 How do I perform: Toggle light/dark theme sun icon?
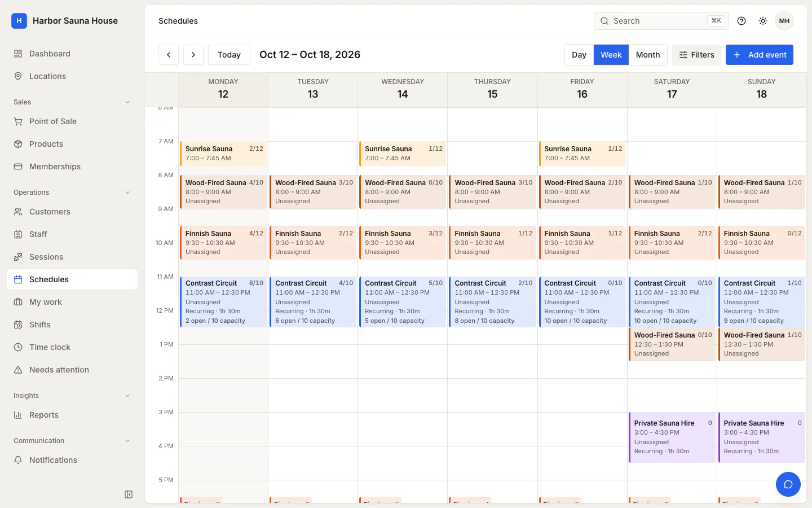(763, 21)
